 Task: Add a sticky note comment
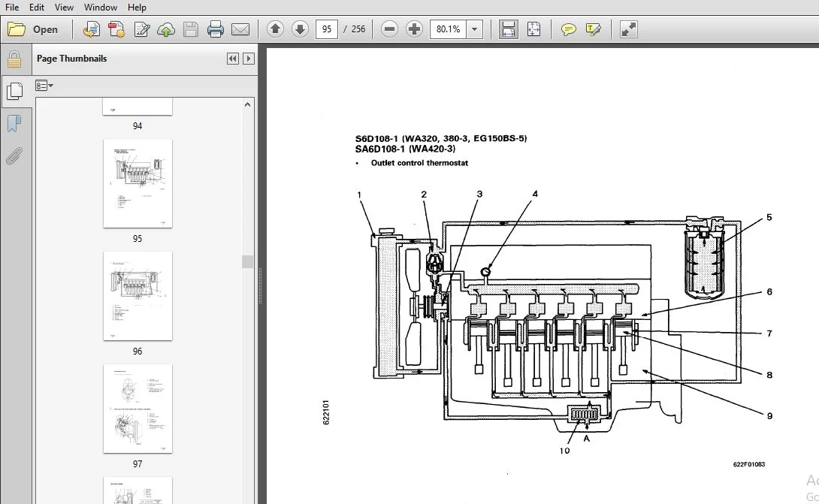[x=568, y=29]
